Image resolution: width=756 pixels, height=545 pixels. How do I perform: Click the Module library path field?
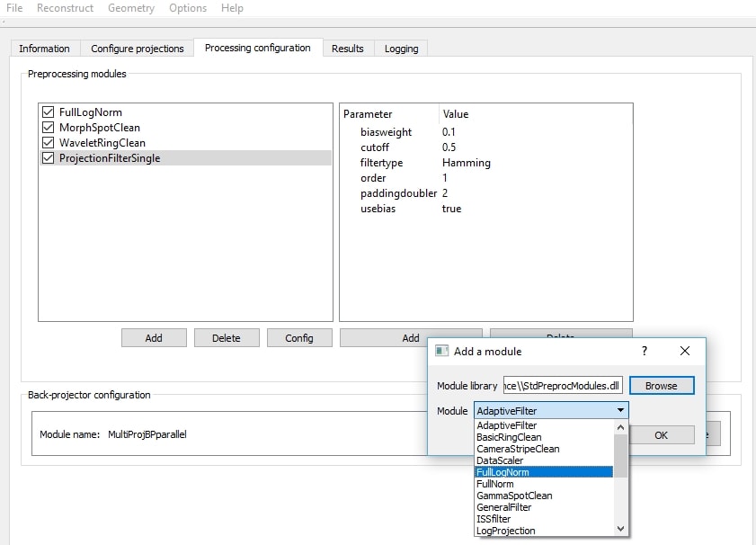pyautogui.click(x=563, y=386)
